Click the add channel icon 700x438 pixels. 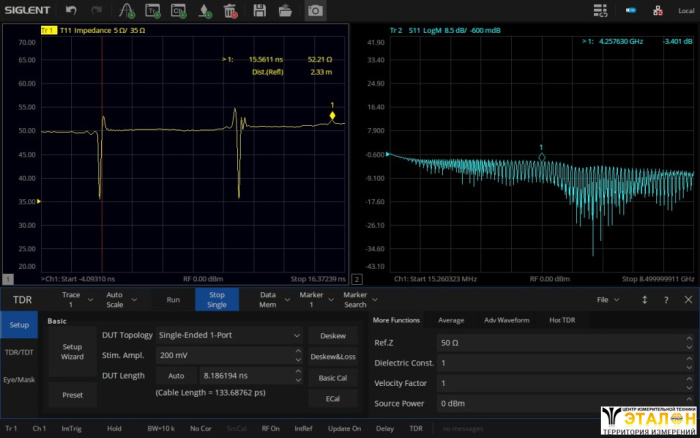[x=178, y=11]
